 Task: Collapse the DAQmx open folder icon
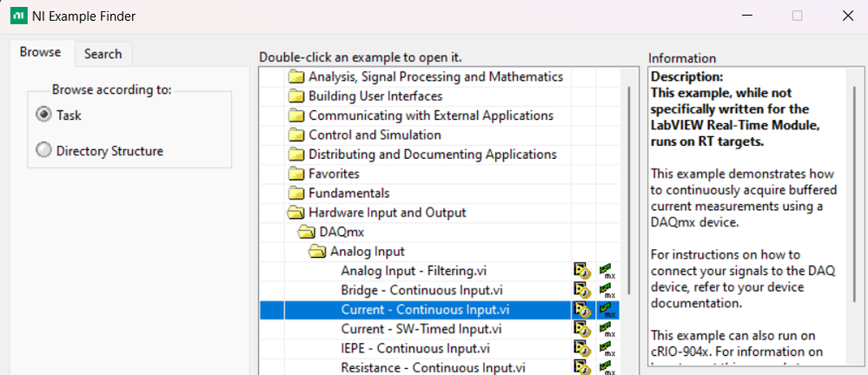click(x=308, y=232)
